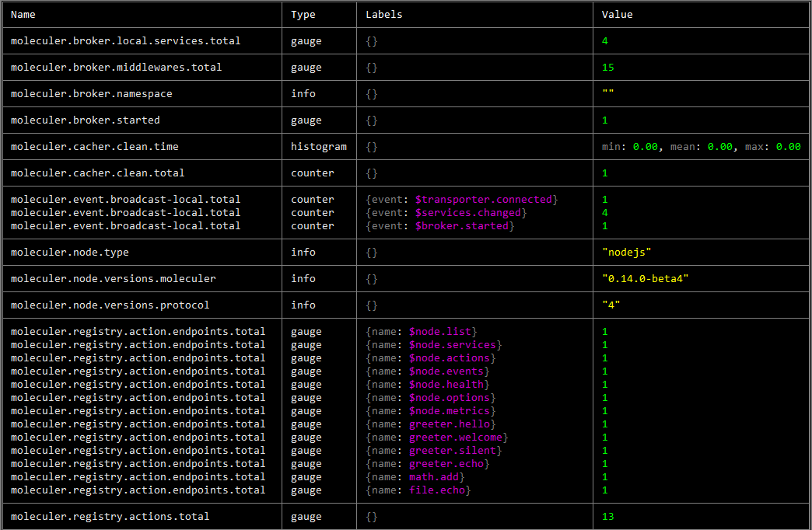The height and width of the screenshot is (530, 812).
Task: Click the math.add endpoint label
Action: coord(436,477)
